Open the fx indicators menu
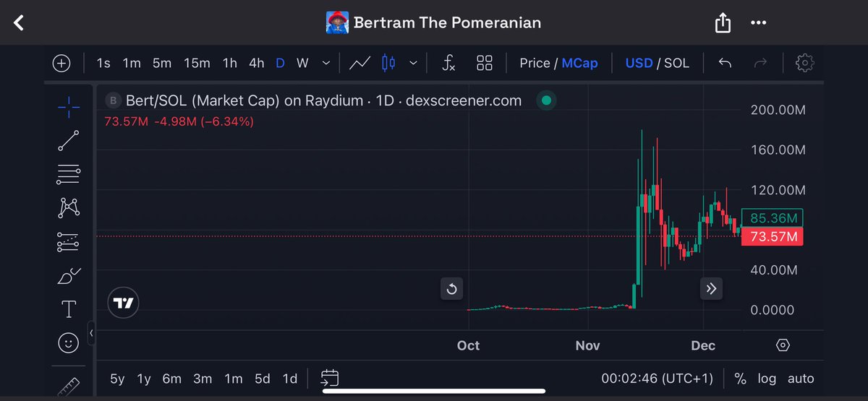Screen dimensions: 868x401 (449, 63)
